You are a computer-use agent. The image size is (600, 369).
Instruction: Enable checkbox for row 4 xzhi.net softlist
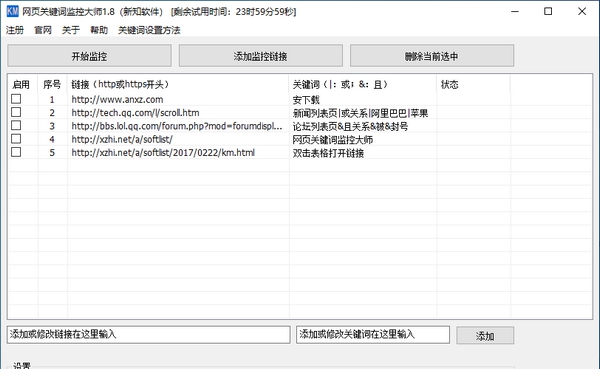tap(16, 139)
